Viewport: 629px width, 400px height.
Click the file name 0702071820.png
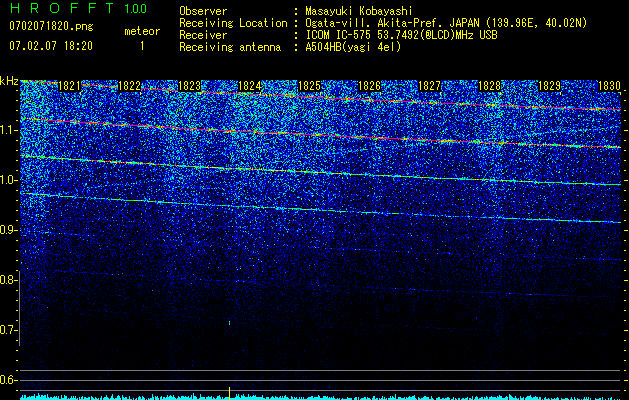click(51, 26)
